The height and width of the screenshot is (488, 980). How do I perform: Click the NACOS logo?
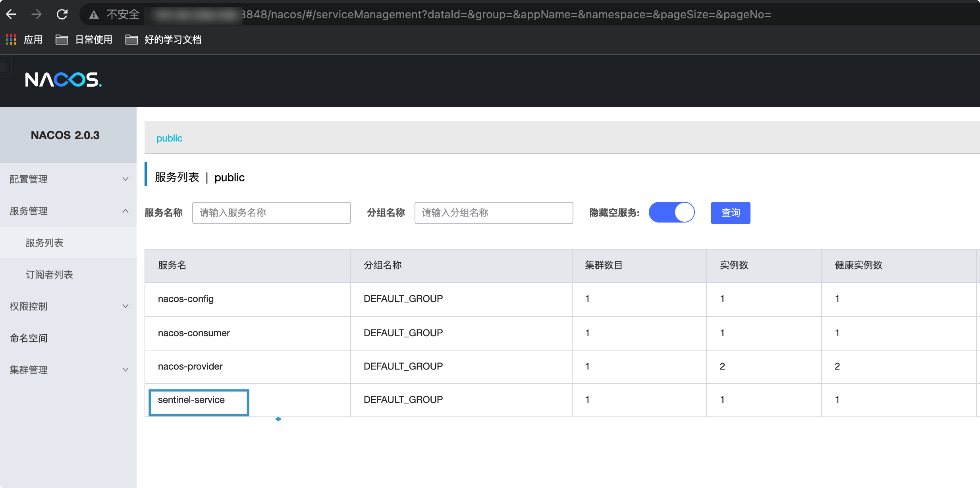point(64,80)
